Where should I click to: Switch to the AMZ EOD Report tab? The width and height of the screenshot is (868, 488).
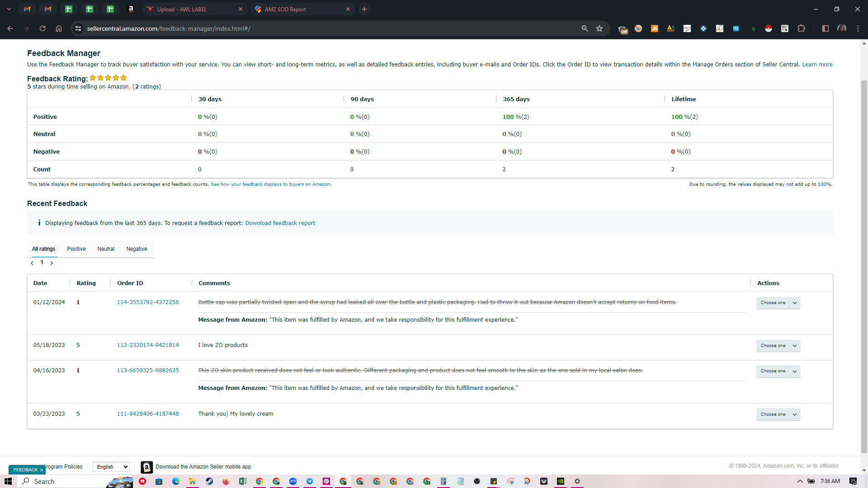(302, 9)
